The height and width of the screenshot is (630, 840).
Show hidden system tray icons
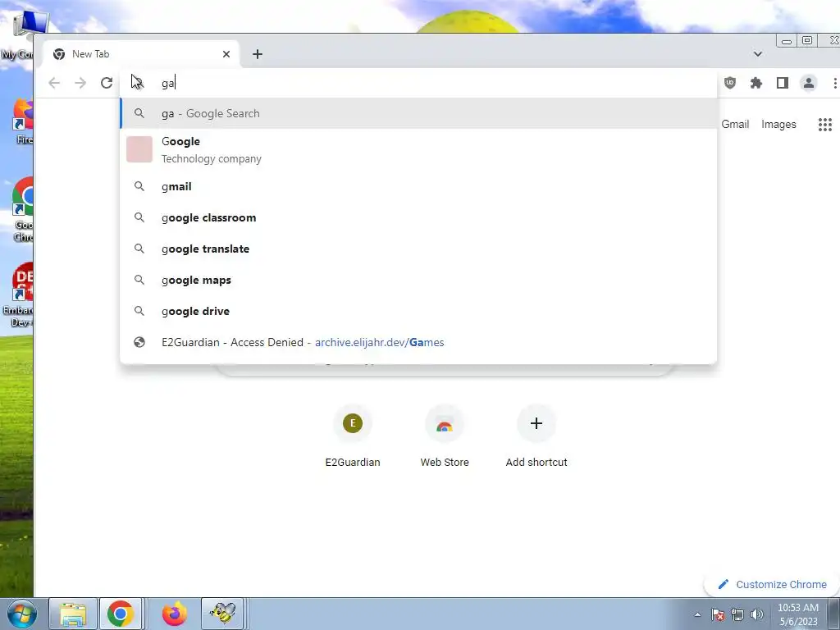[x=697, y=614]
